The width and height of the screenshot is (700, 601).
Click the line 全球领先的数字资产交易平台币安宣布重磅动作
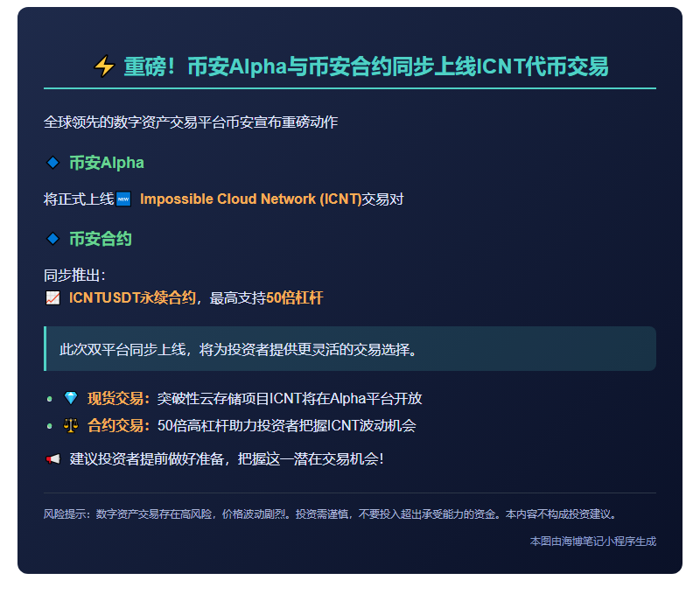(191, 122)
